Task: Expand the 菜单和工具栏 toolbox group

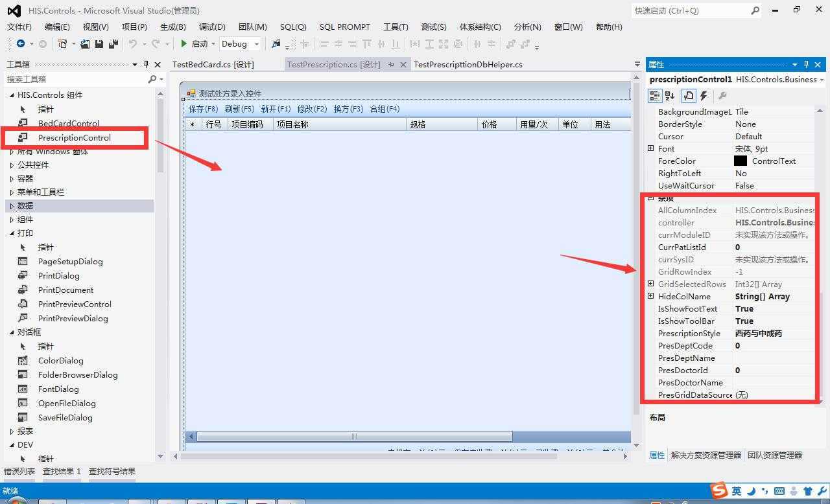Action: pyautogui.click(x=11, y=192)
